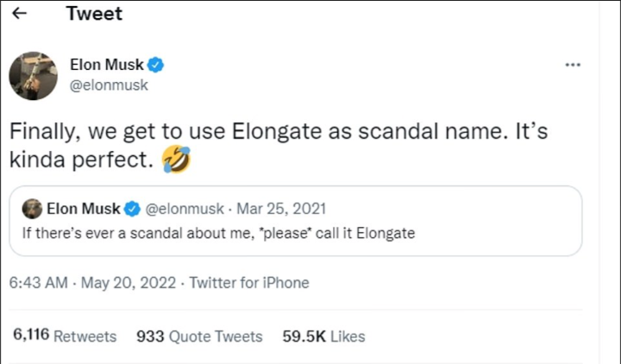Click the laughing emoji in the tweet
621x364 pixels.
coord(176,160)
